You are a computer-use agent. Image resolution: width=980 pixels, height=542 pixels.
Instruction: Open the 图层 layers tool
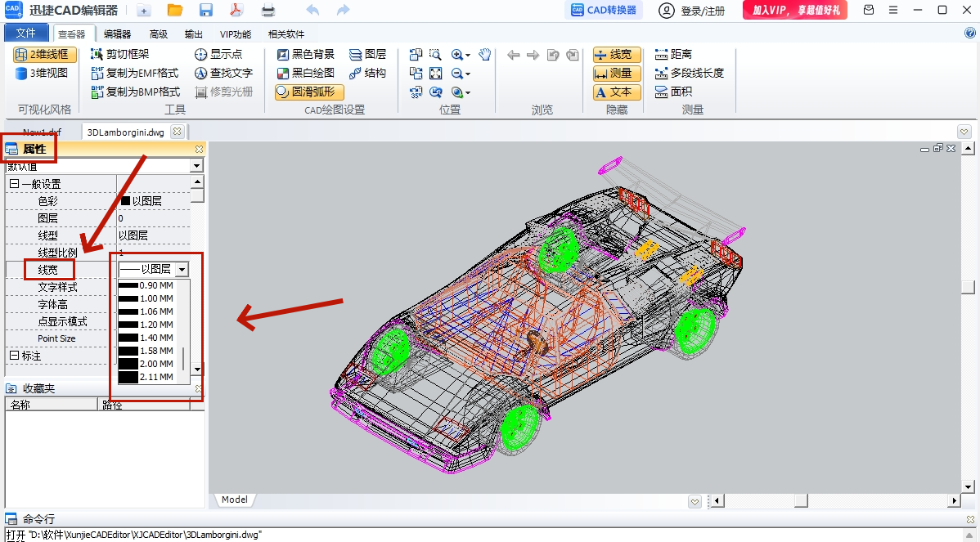click(368, 54)
